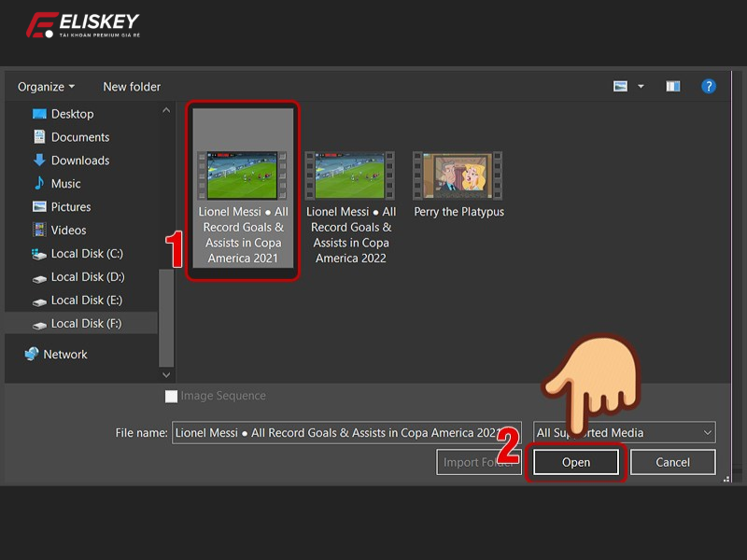Open the preview pane icon
Image resolution: width=747 pixels, height=560 pixels.
[671, 86]
